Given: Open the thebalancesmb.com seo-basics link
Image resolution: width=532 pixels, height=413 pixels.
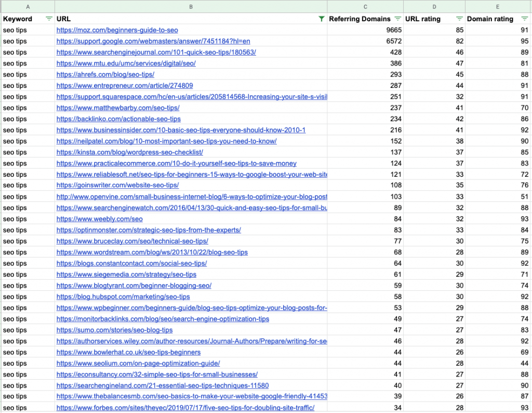Looking at the screenshot, I should coord(192,396).
